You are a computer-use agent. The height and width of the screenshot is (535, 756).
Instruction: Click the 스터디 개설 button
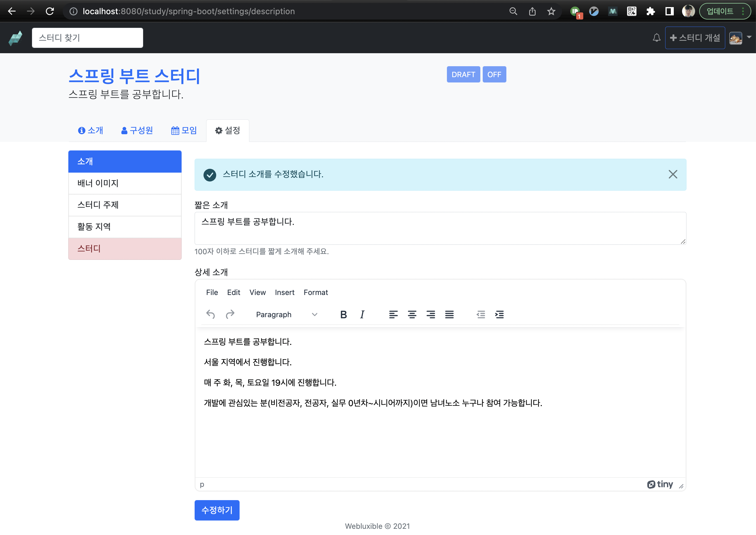pos(695,38)
